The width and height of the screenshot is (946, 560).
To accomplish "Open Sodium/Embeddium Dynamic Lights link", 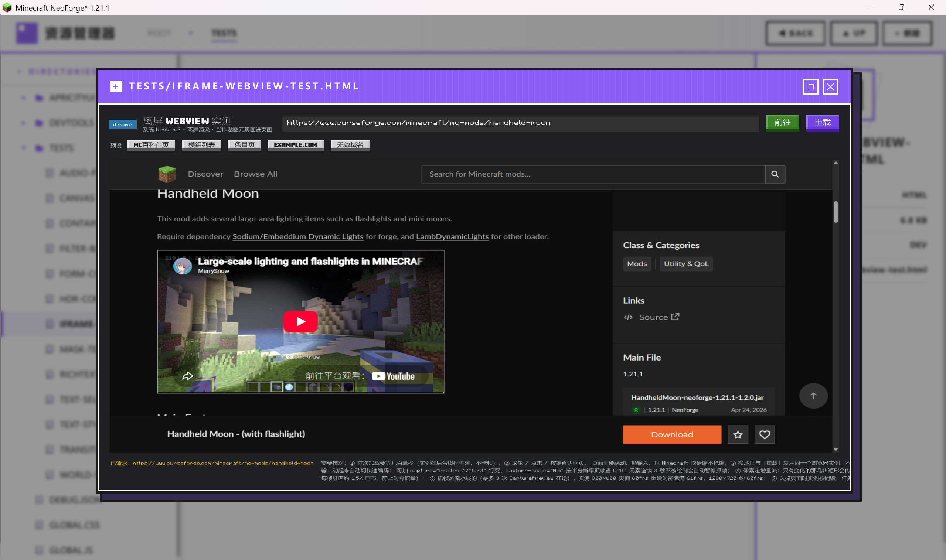I will [x=298, y=237].
